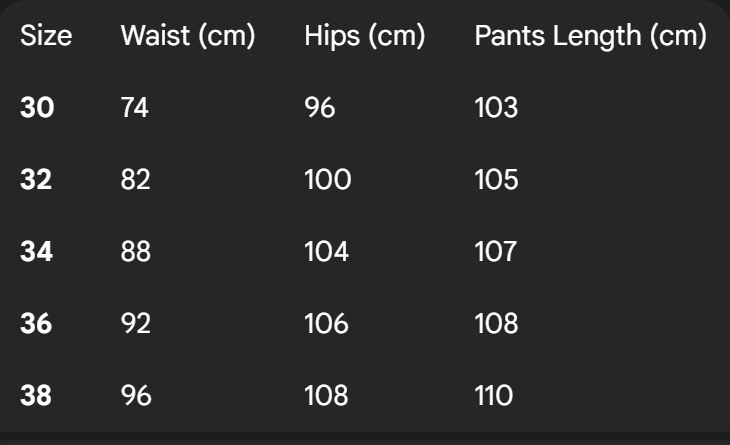Select pants length 107 for size 34

pos(496,251)
